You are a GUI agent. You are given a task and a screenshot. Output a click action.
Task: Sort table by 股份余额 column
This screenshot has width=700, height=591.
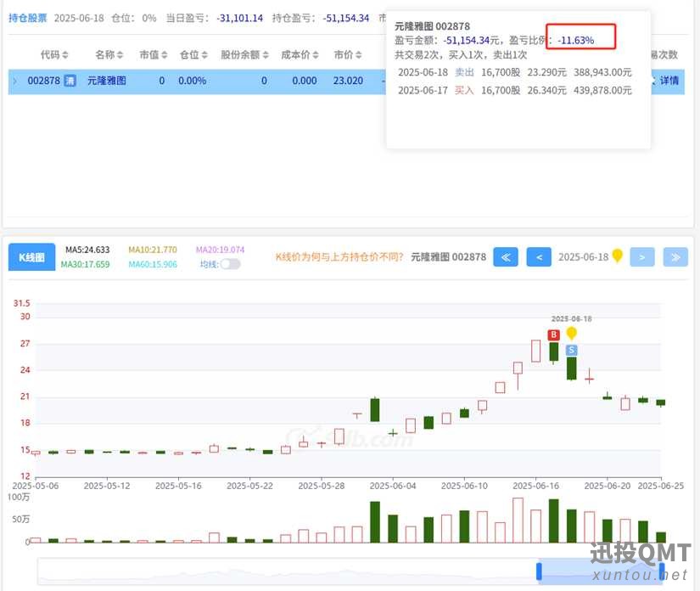(x=244, y=55)
